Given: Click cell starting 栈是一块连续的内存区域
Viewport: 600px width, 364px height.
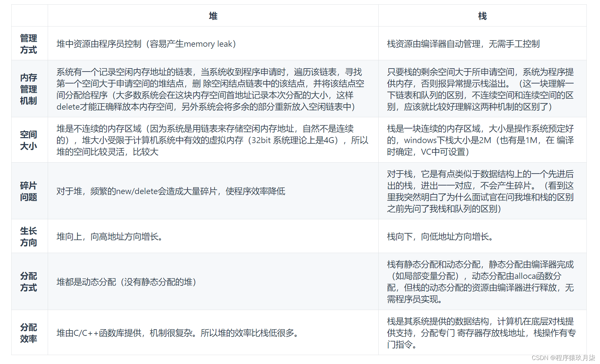Looking at the screenshot, I should pyautogui.click(x=482, y=140).
